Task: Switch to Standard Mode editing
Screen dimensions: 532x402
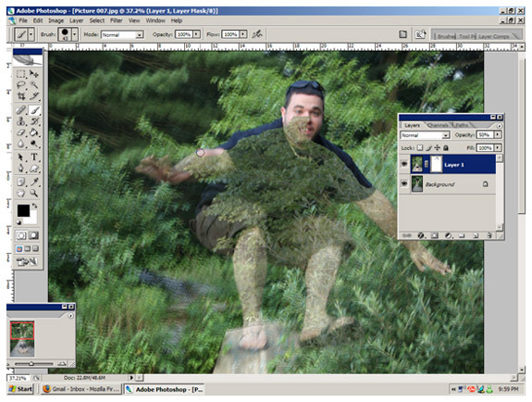Action: tap(21, 235)
